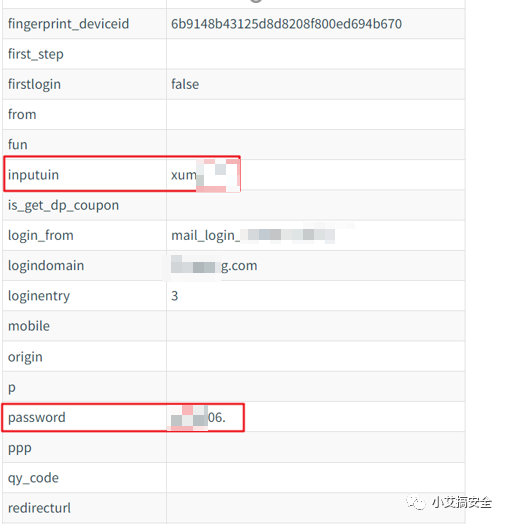Image resolution: width=507 pixels, height=524 pixels.
Task: Click the redirecturl parameter label
Action: click(x=39, y=508)
